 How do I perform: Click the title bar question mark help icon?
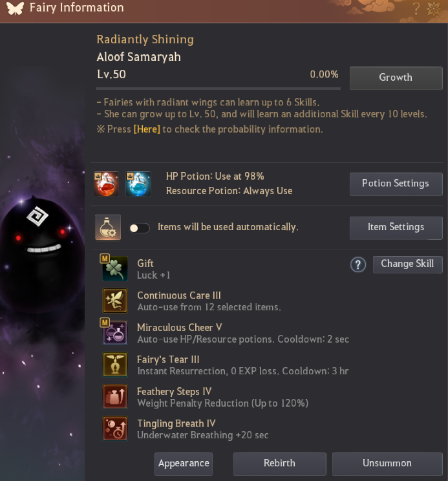pos(416,8)
